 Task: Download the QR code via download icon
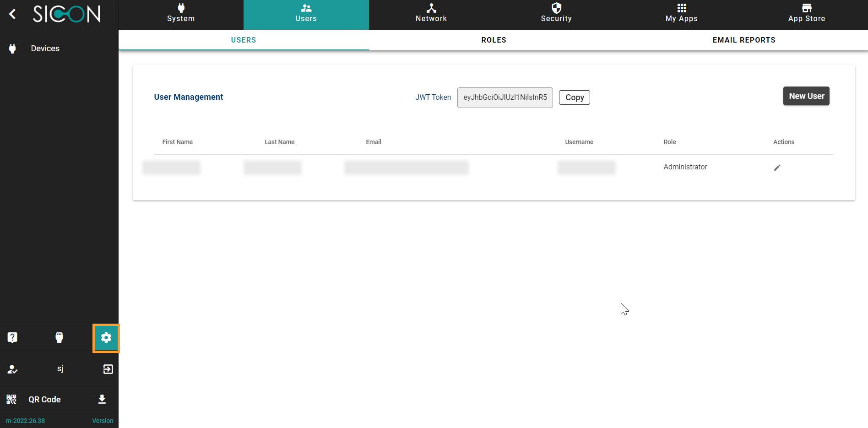coord(102,400)
